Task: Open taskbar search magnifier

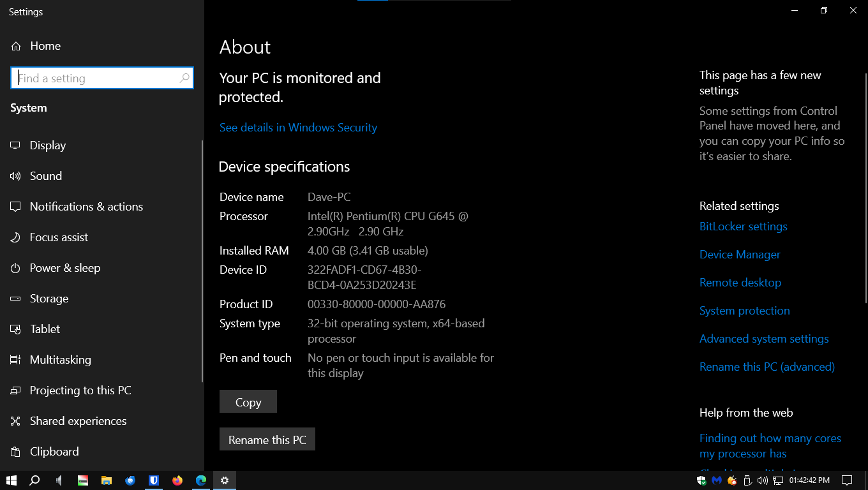Action: (x=35, y=480)
